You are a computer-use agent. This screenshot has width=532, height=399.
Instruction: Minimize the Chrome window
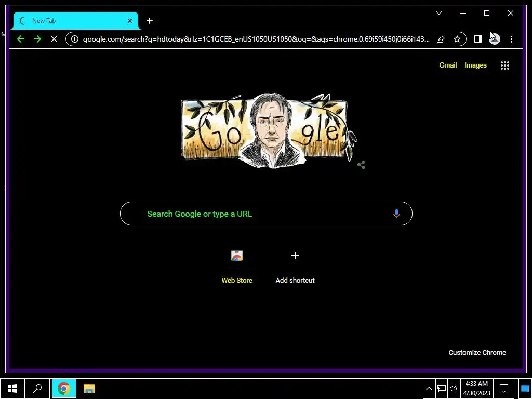click(x=463, y=13)
